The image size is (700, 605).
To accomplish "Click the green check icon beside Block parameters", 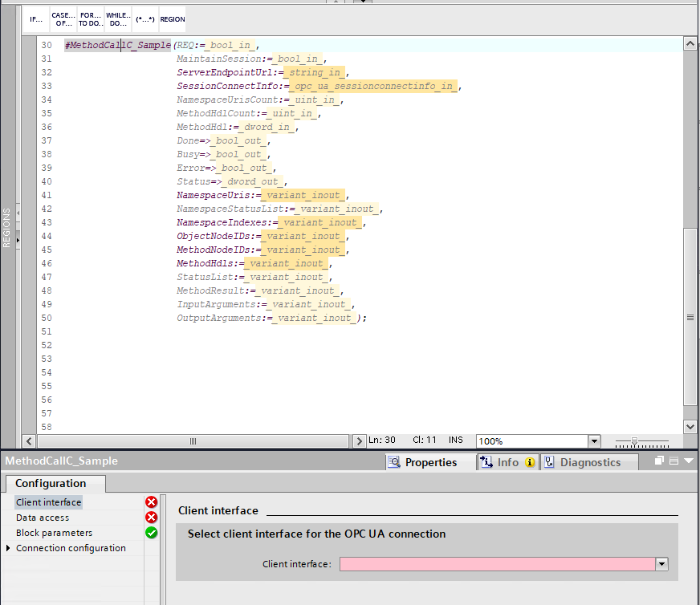I will [x=151, y=533].
